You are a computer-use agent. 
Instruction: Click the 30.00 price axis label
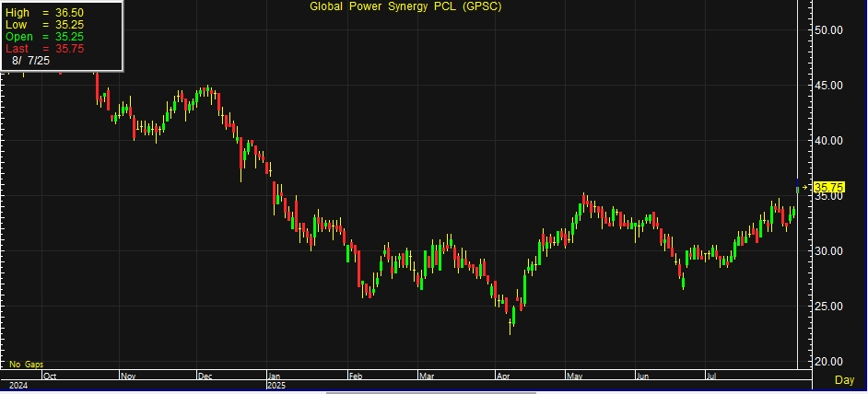point(828,251)
